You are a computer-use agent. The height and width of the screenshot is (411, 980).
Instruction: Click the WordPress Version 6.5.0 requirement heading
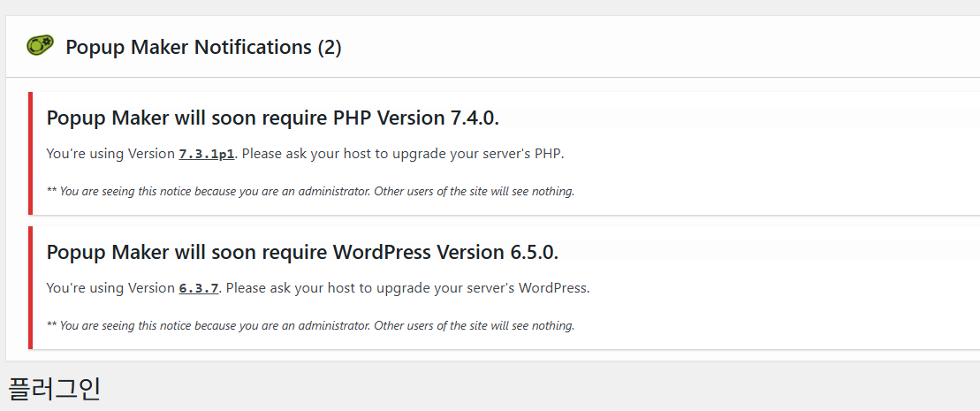(302, 252)
